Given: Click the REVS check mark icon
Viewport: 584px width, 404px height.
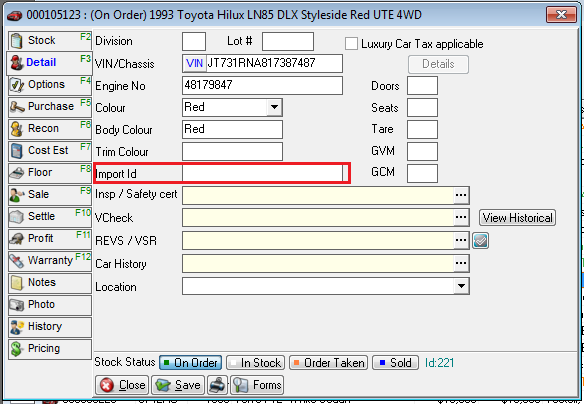Looking at the screenshot, I should [480, 241].
